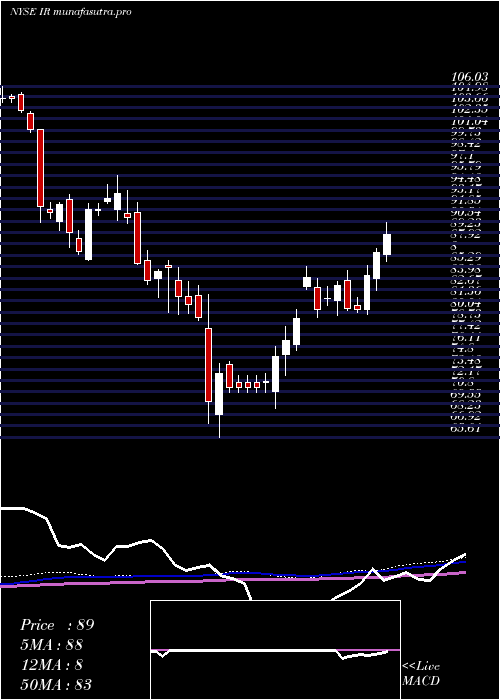
Task: Click the <<Live label
Action: [421, 667]
